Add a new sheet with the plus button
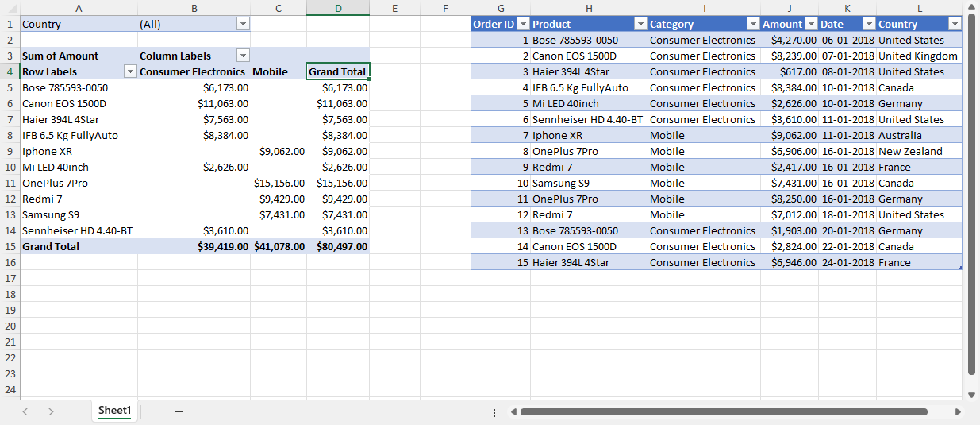This screenshot has width=980, height=425. click(x=179, y=411)
